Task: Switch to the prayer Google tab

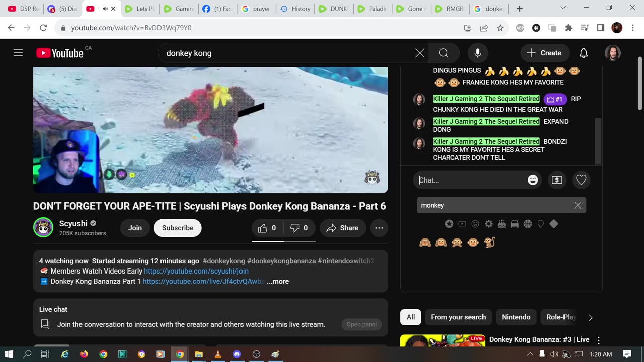Action: click(256, 9)
